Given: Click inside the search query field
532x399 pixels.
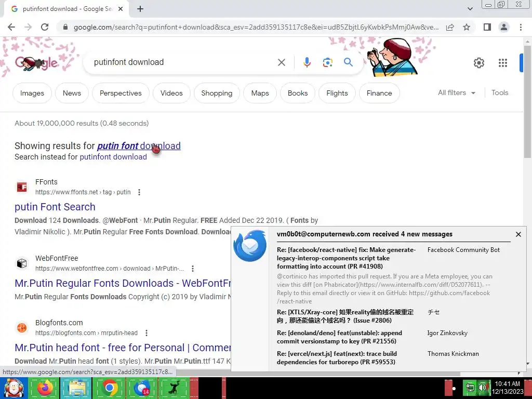Looking at the screenshot, I should coord(183,62).
